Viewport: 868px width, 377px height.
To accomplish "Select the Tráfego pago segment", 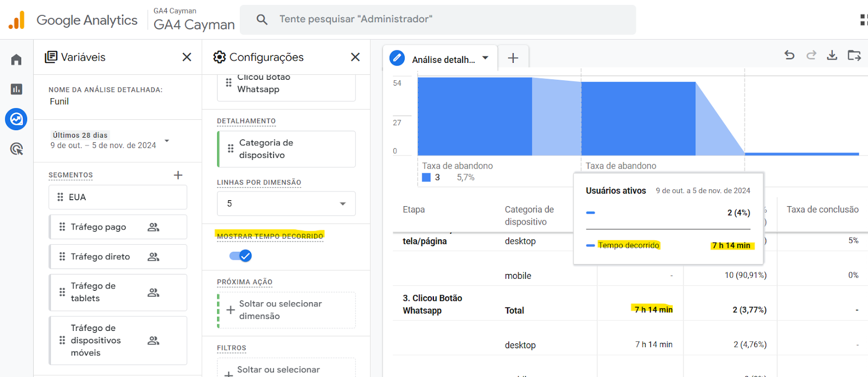I will coord(118,227).
